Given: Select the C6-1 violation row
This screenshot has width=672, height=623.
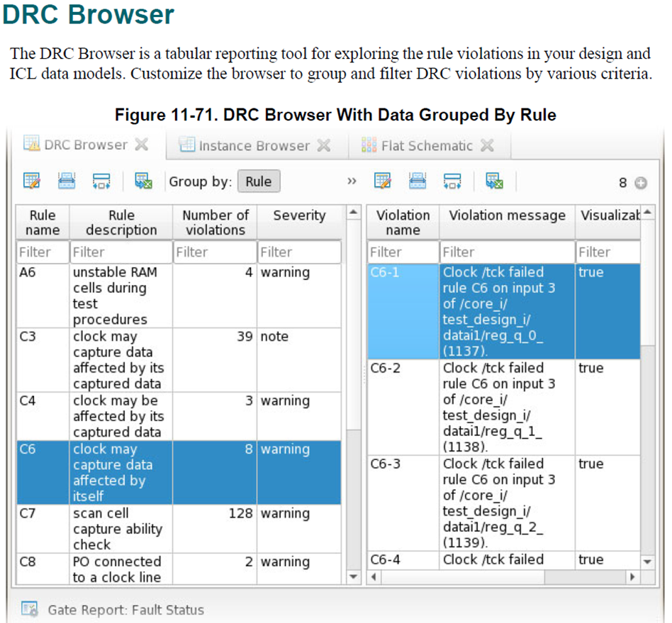Looking at the screenshot, I should [x=504, y=312].
